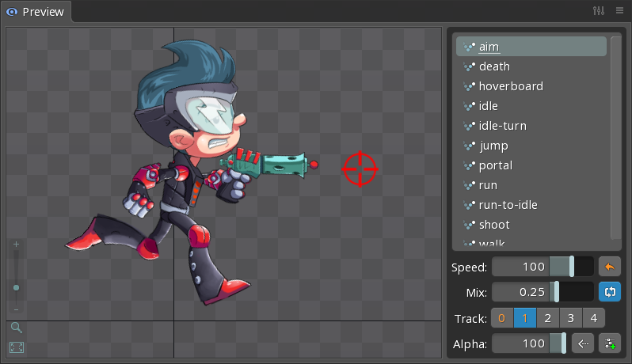The image size is (632, 364).
Task: Play the shoot animation
Action: pyautogui.click(x=494, y=225)
